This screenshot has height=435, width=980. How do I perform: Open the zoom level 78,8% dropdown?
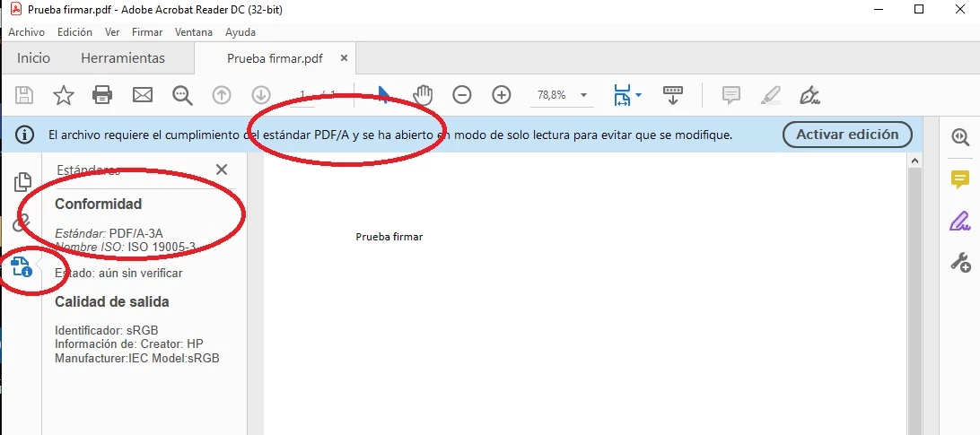[583, 95]
